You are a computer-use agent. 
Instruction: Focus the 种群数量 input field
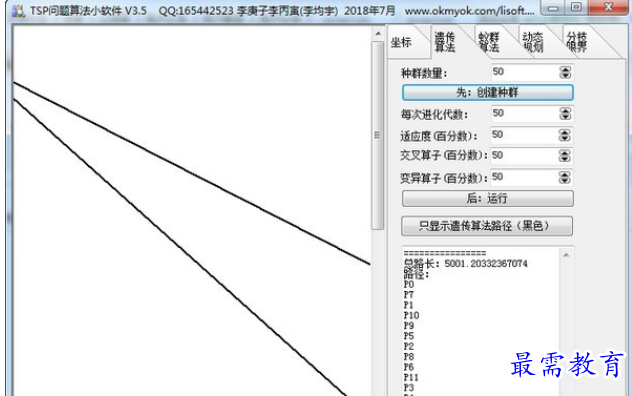point(525,72)
